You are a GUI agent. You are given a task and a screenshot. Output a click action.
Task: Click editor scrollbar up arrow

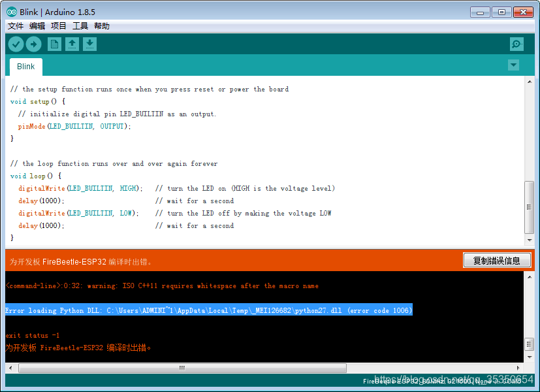point(530,82)
